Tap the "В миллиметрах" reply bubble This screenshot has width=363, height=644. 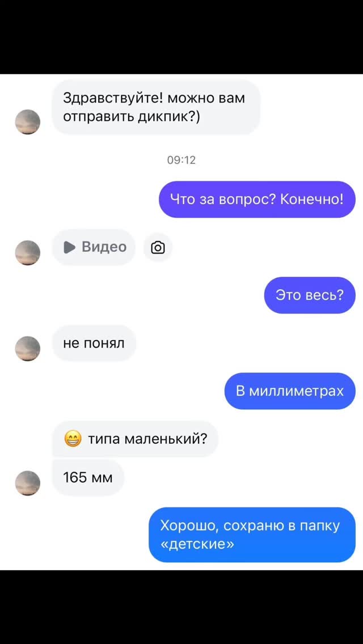(289, 391)
